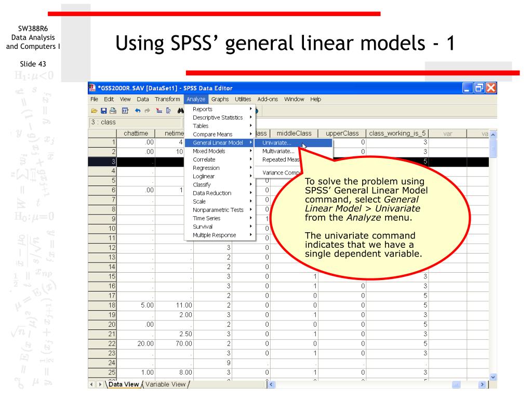This screenshot has height=399, width=532.
Task: Switch to the Variable View tab
Action: 166,384
